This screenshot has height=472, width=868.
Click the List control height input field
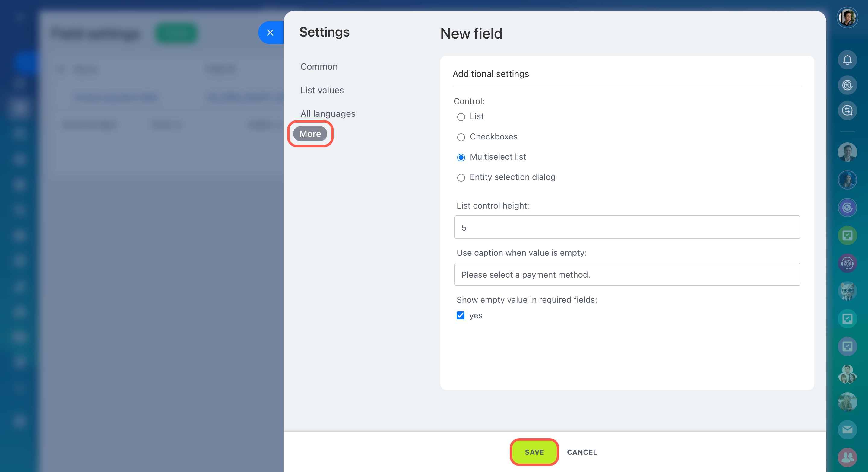coord(627,227)
